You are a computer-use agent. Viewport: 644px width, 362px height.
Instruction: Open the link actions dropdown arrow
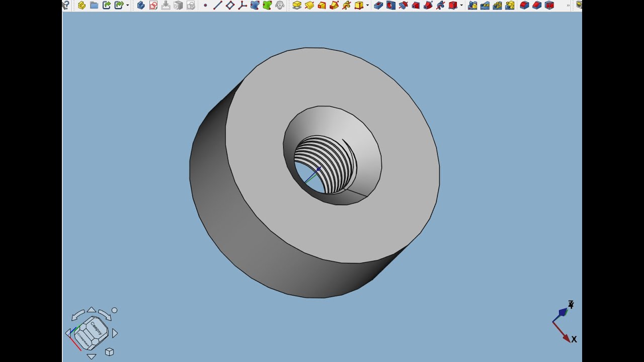pyautogui.click(x=128, y=6)
